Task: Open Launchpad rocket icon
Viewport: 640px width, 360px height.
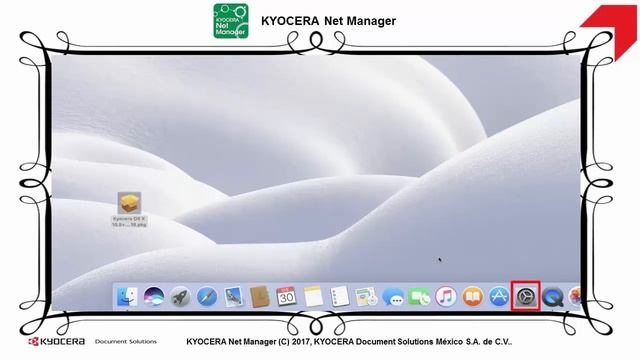Action: [x=180, y=297]
